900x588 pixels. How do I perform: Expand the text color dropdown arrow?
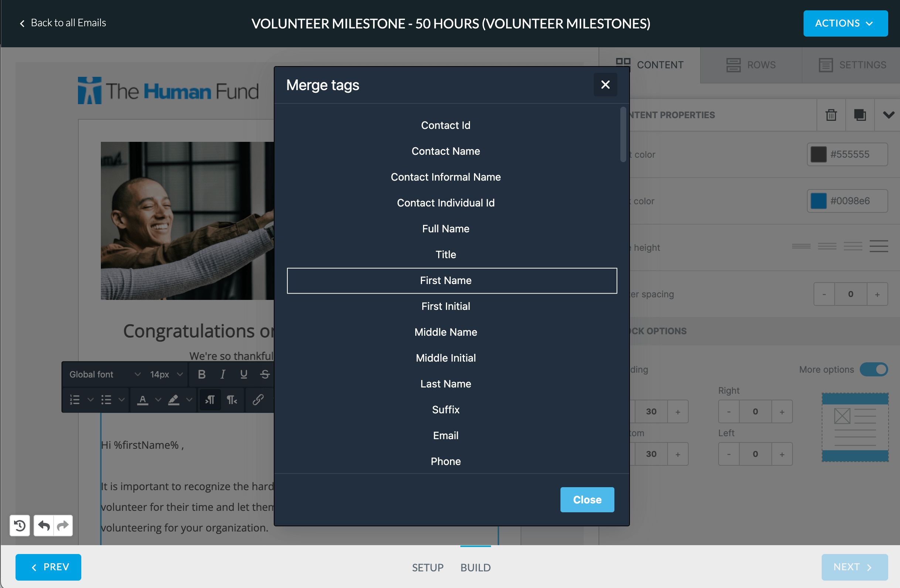(x=158, y=400)
